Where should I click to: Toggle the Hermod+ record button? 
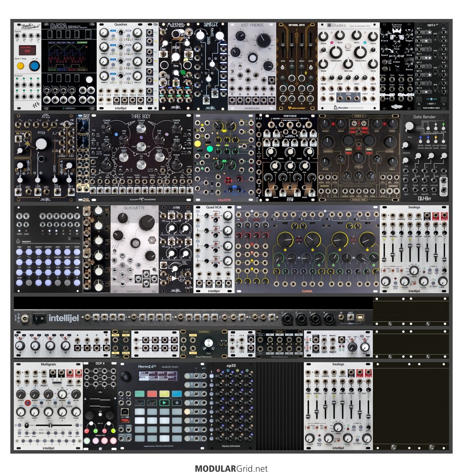pos(177,403)
